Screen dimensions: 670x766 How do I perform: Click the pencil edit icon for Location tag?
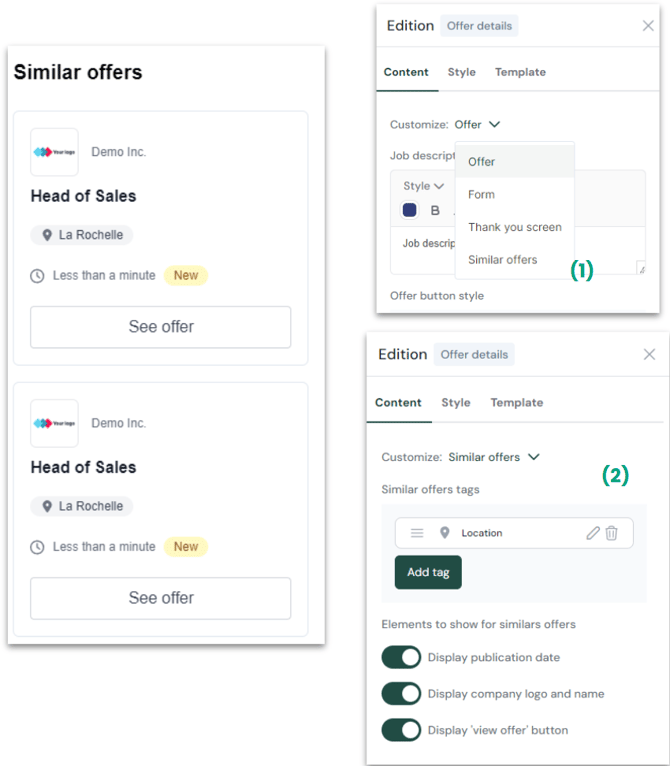tap(593, 533)
